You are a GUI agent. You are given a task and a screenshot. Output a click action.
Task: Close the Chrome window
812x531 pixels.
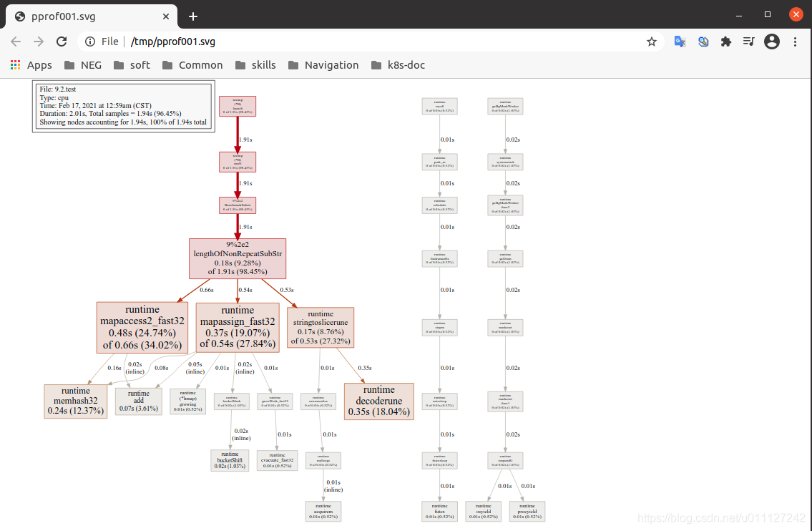point(796,14)
